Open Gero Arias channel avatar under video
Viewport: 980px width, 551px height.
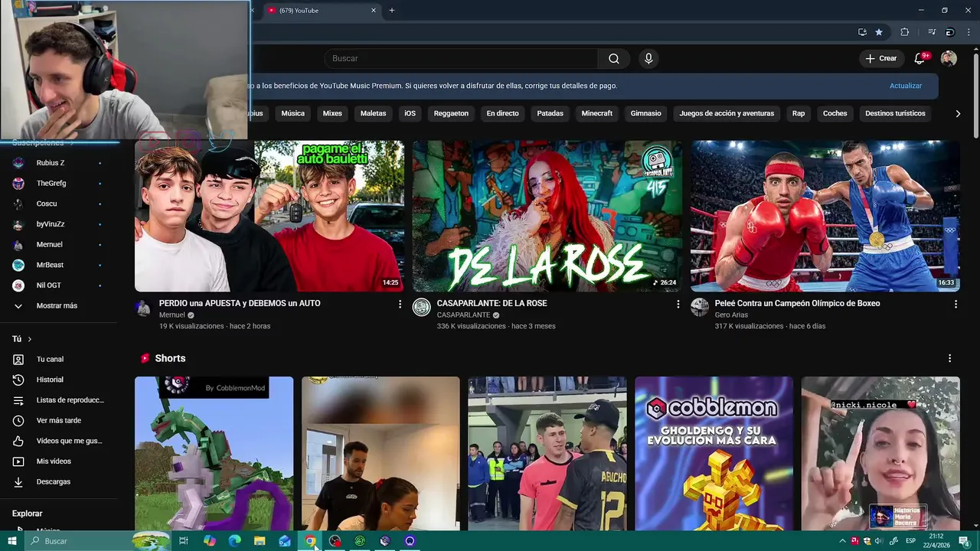700,308
